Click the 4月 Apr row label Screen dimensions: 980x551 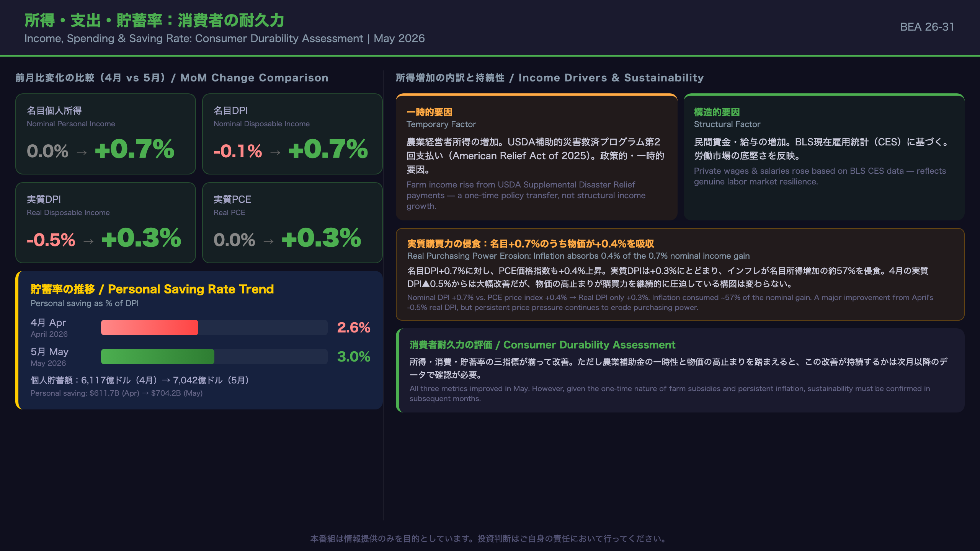(x=48, y=323)
